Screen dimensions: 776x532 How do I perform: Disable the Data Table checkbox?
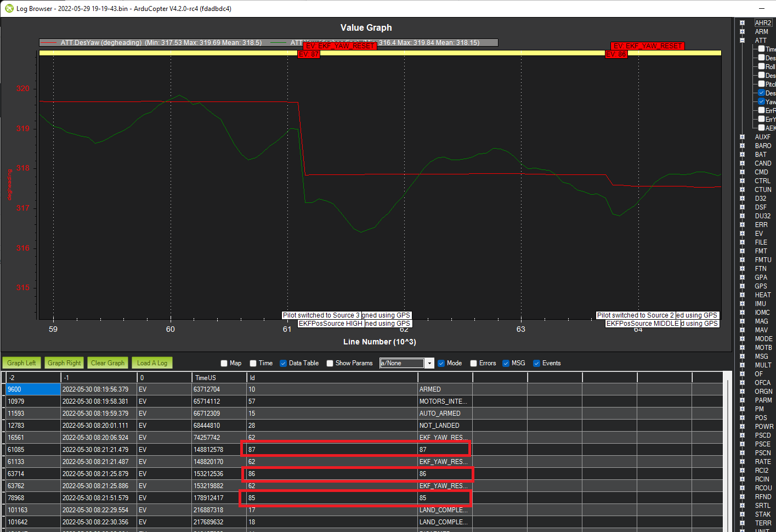pos(284,363)
